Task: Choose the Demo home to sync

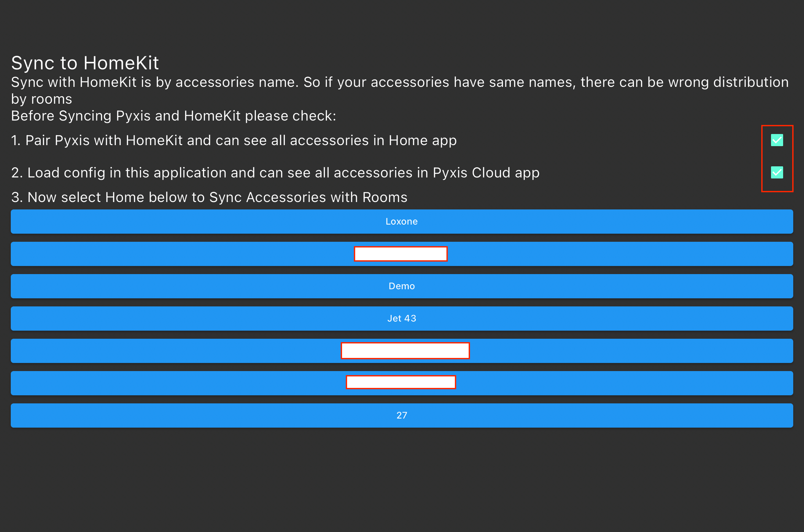Action: pyautogui.click(x=402, y=286)
